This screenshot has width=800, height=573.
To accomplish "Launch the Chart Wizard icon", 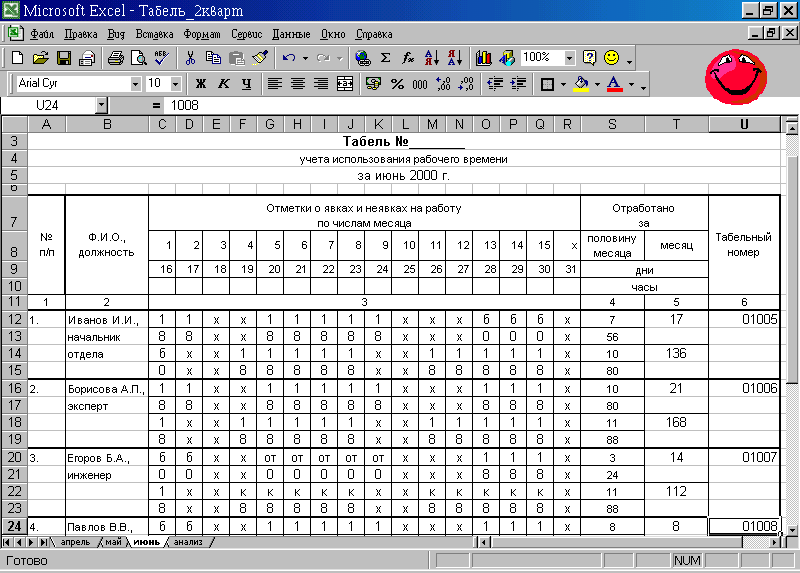I will click(483, 58).
